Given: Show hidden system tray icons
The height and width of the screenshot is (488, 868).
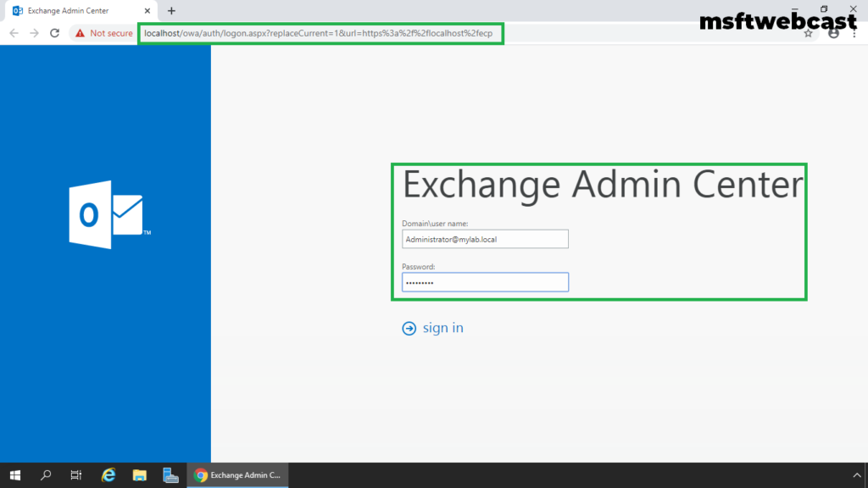Looking at the screenshot, I should (857, 475).
